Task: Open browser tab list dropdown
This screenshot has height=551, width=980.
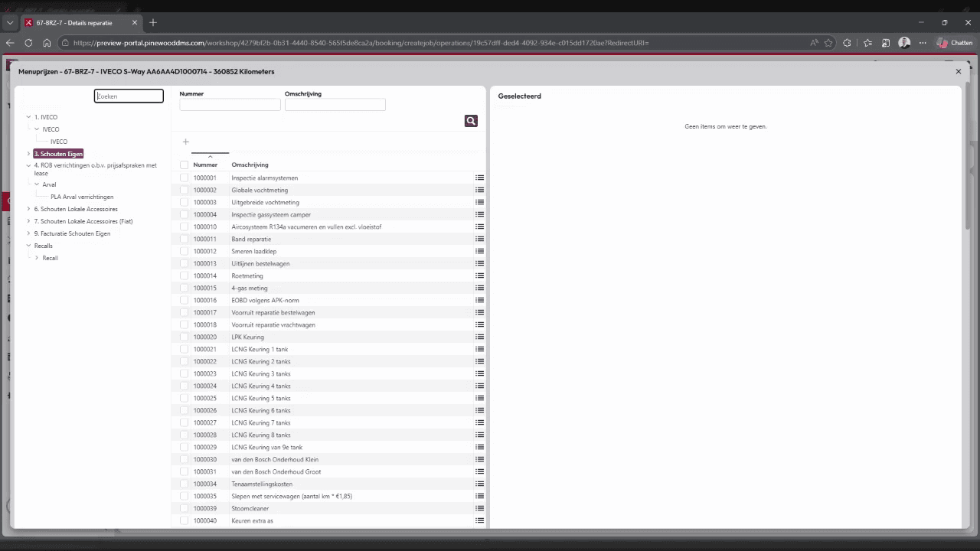Action: click(10, 23)
